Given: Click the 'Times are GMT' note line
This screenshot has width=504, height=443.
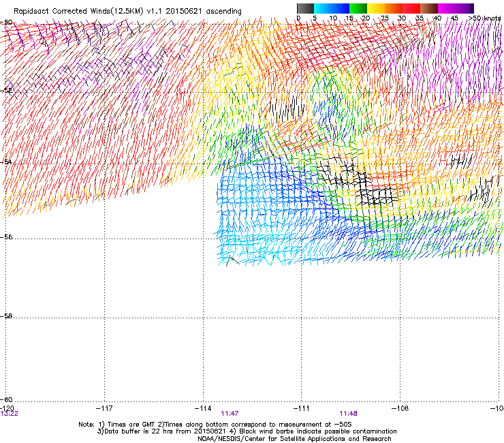Looking at the screenshot, I should click(215, 425).
